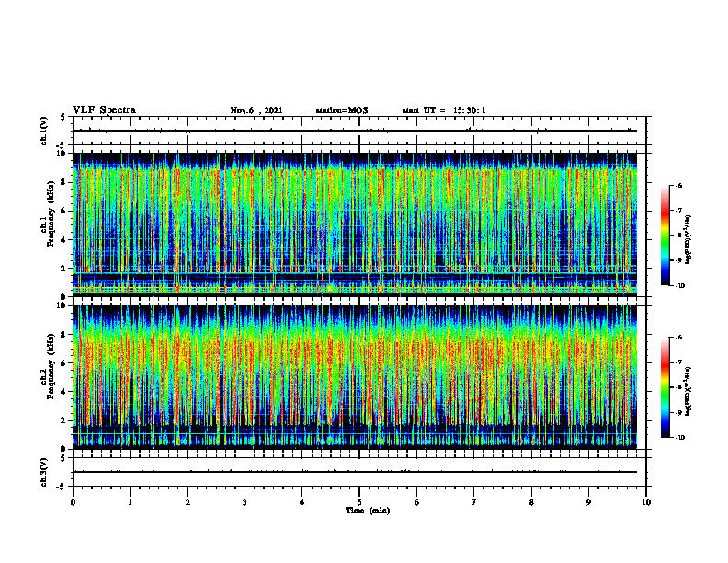This screenshot has height=563, width=728.
Task: Click the "6" kHz tick on ch.2 frequency axis
Action: (63, 363)
